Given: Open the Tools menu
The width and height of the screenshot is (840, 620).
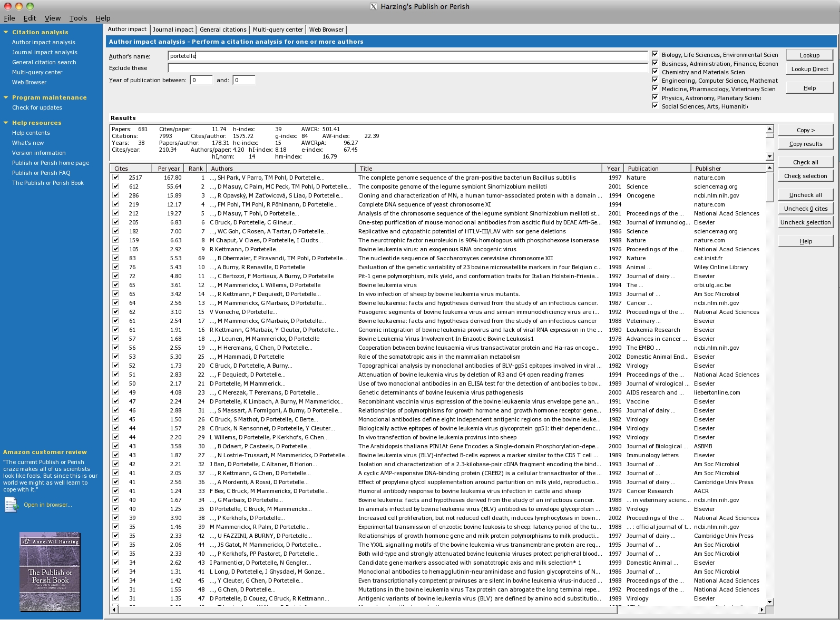Looking at the screenshot, I should 78,18.
